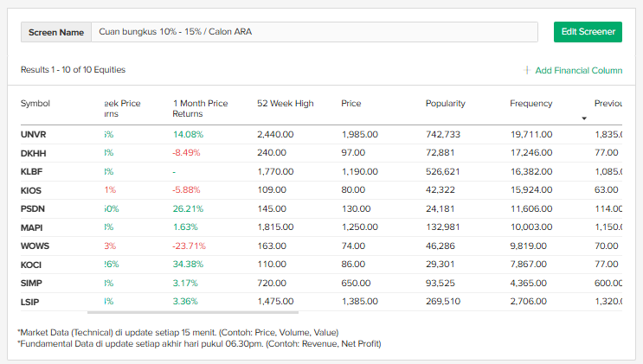
Task: Open the KOCI stock symbol
Action: pyautogui.click(x=31, y=265)
